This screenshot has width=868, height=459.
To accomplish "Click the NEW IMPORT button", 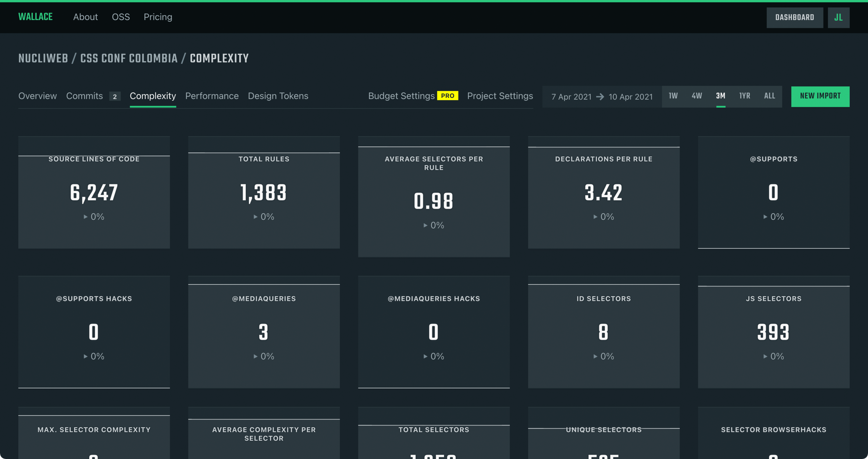I will 820,96.
